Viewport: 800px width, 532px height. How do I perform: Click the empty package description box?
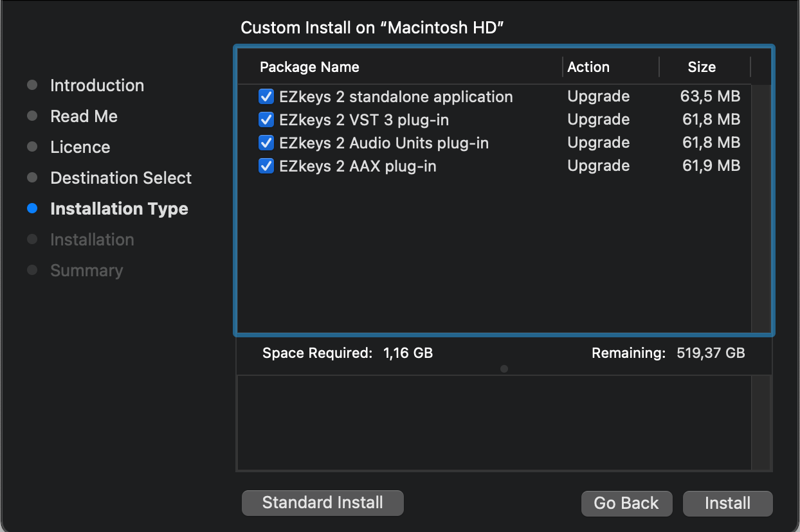(x=494, y=423)
